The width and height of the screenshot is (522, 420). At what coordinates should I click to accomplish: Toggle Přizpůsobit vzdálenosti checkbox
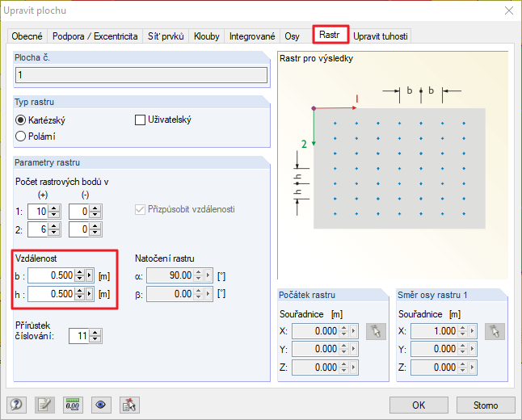[140, 209]
